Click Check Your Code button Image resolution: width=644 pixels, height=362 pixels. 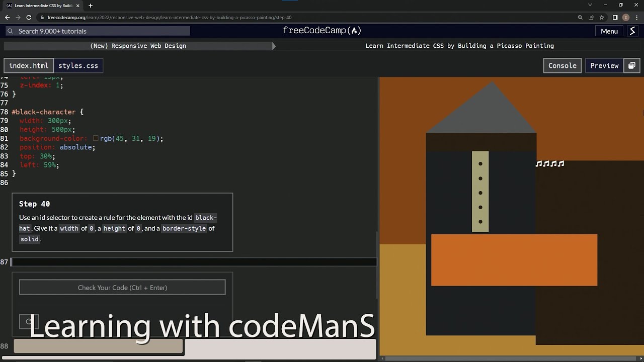(x=122, y=288)
